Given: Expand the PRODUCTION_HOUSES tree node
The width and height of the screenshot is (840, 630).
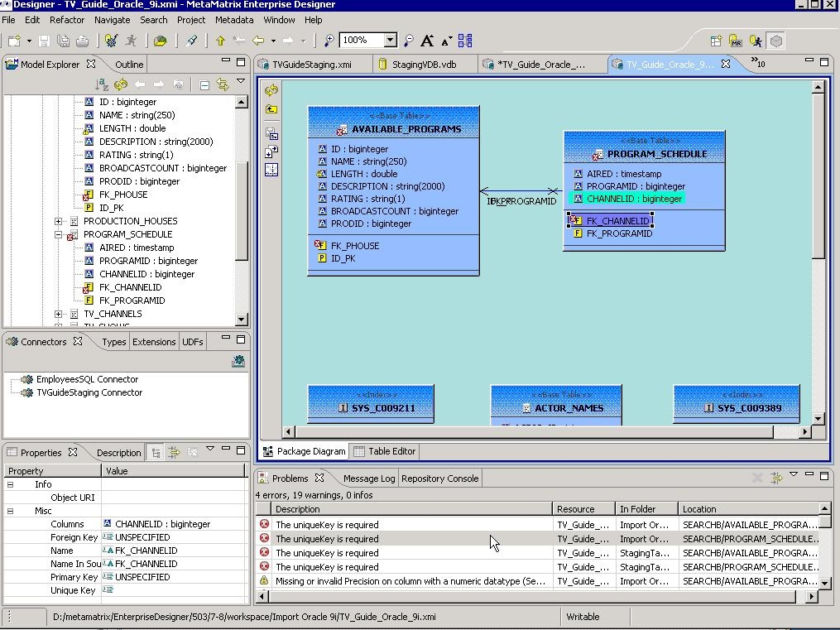Looking at the screenshot, I should tap(59, 221).
